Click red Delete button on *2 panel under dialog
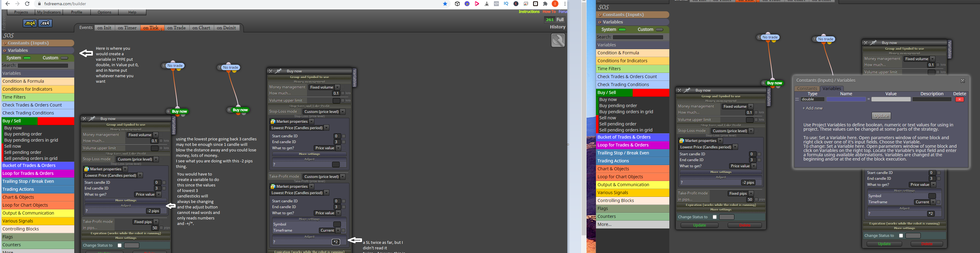Screen dimensions: 980x253 click(927, 244)
